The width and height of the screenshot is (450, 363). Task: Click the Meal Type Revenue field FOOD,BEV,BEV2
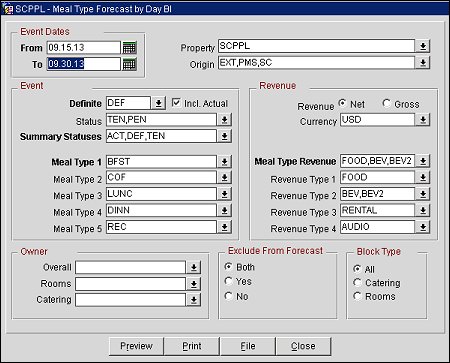378,161
